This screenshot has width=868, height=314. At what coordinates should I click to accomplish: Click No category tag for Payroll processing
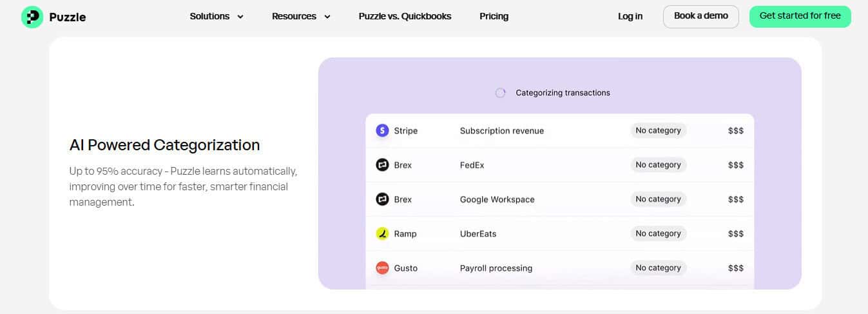tap(658, 268)
